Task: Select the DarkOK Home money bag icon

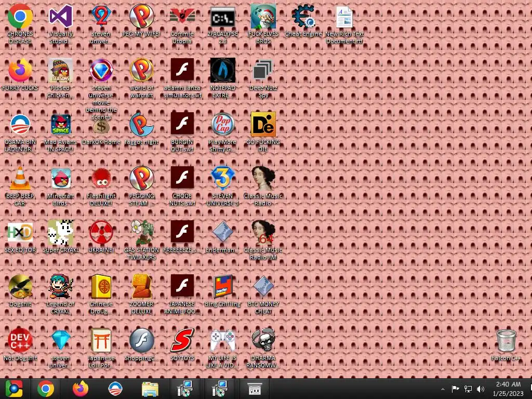Action: (x=101, y=130)
